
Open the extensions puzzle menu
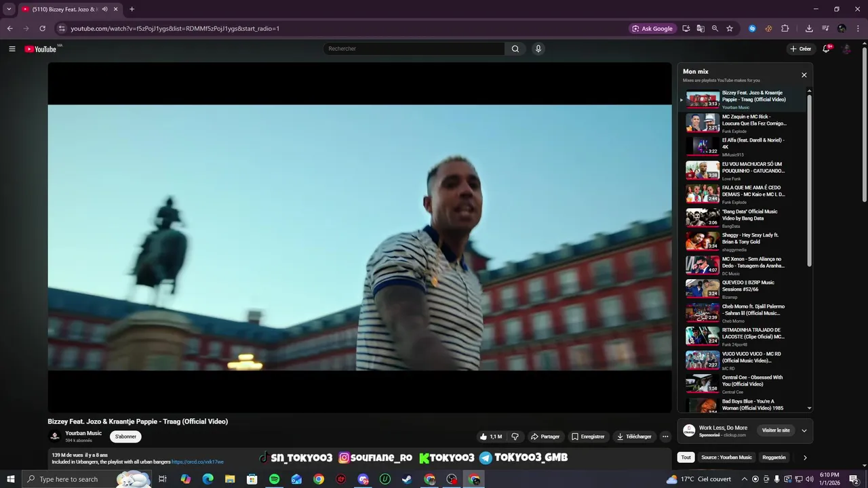tap(785, 28)
